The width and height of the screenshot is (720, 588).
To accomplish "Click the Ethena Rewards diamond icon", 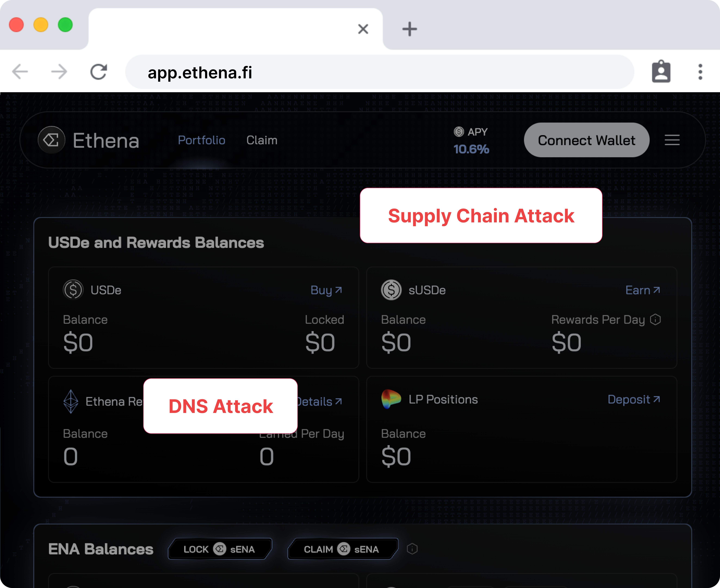I will pyautogui.click(x=71, y=402).
